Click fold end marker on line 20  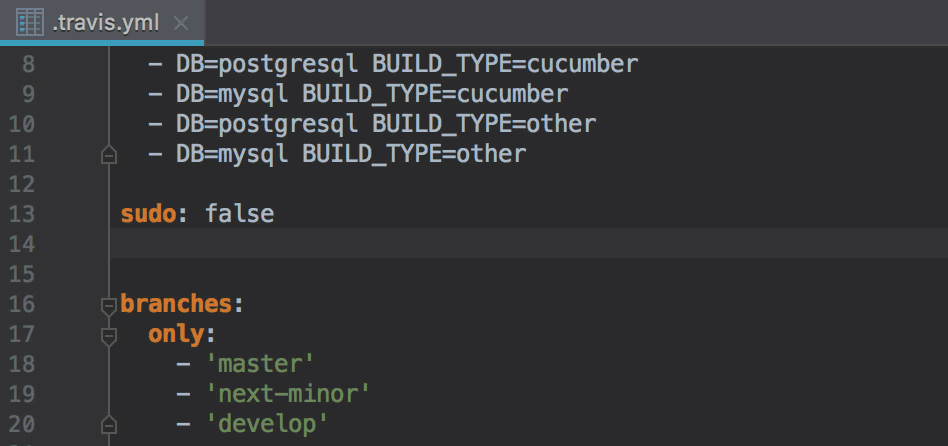tap(109, 425)
